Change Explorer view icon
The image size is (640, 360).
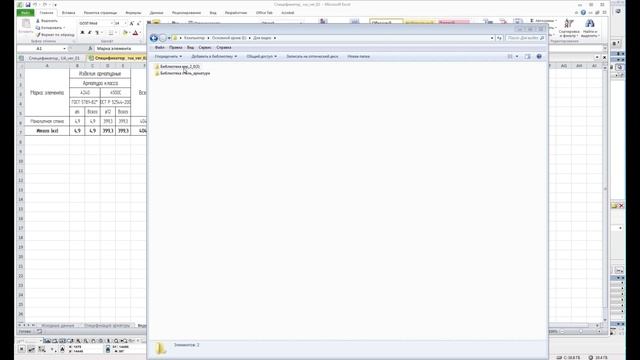510,56
